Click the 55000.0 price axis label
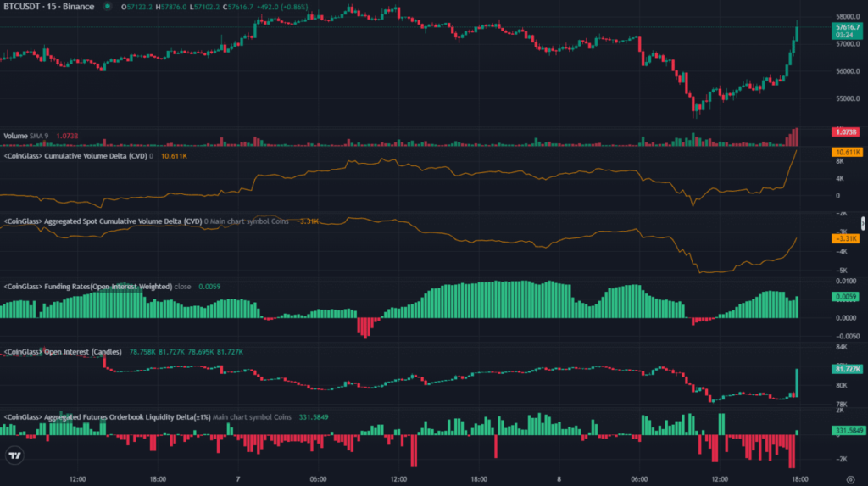This screenshot has height=486, width=868. (x=848, y=98)
